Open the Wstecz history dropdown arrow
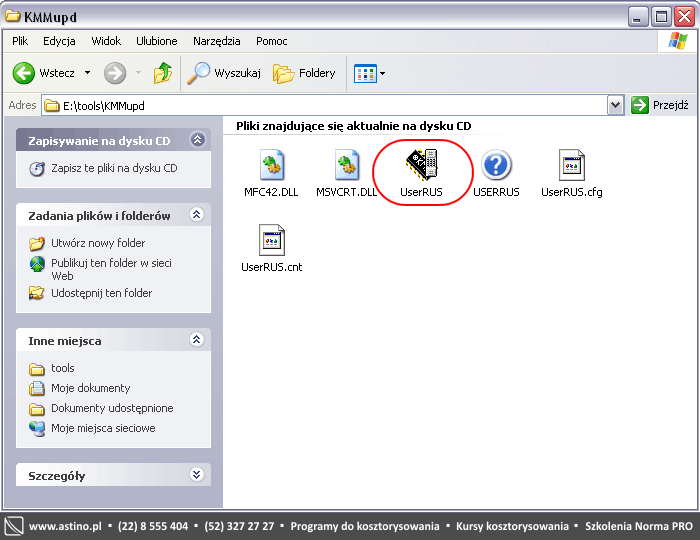This screenshot has width=700, height=540. click(88, 73)
